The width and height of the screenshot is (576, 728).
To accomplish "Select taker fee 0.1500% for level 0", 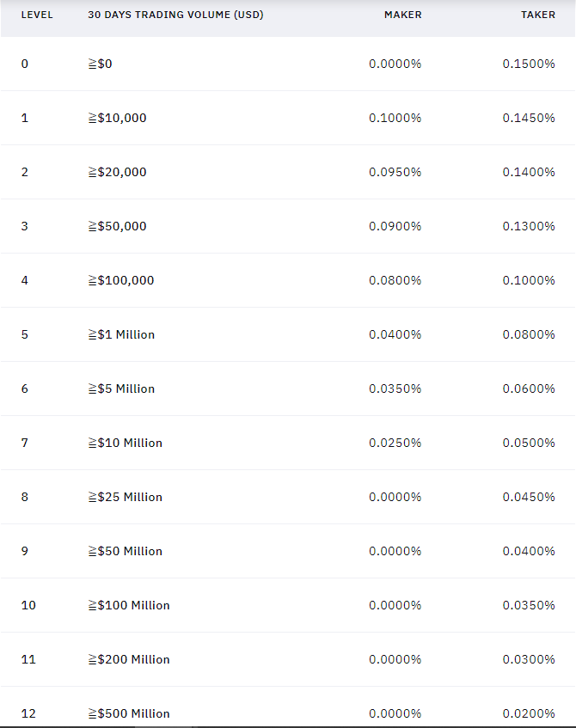I will click(x=529, y=64).
